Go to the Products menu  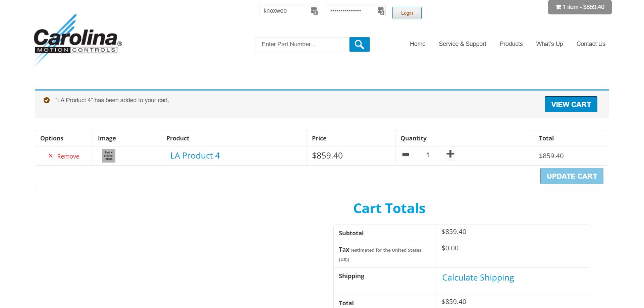click(x=511, y=44)
